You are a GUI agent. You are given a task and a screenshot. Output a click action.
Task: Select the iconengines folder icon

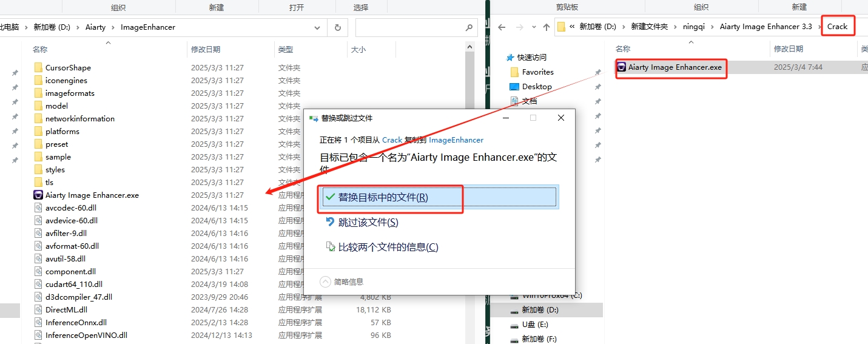38,80
